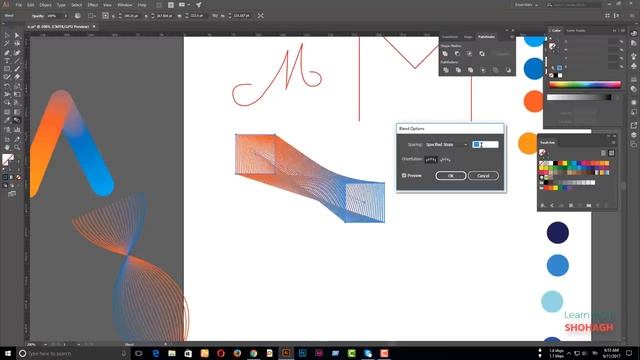Click Intersect shape mode in Pathfinder
640x360 pixels.
pos(470,53)
